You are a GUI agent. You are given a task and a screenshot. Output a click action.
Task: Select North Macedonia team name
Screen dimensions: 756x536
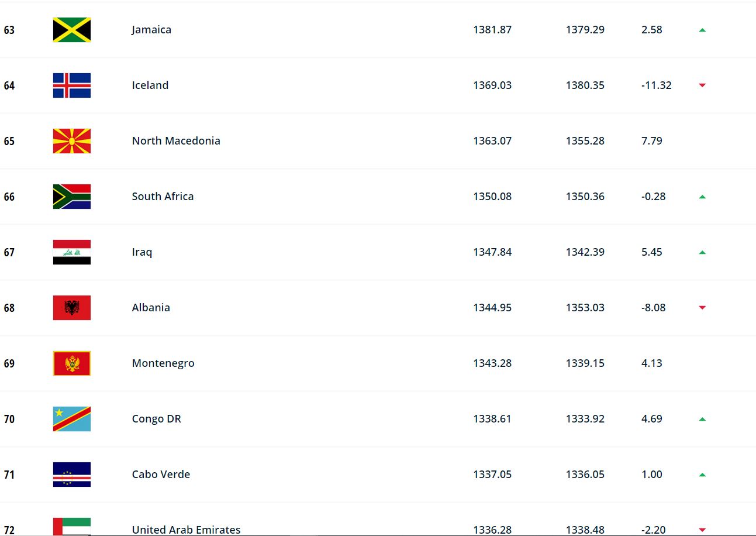pyautogui.click(x=176, y=141)
